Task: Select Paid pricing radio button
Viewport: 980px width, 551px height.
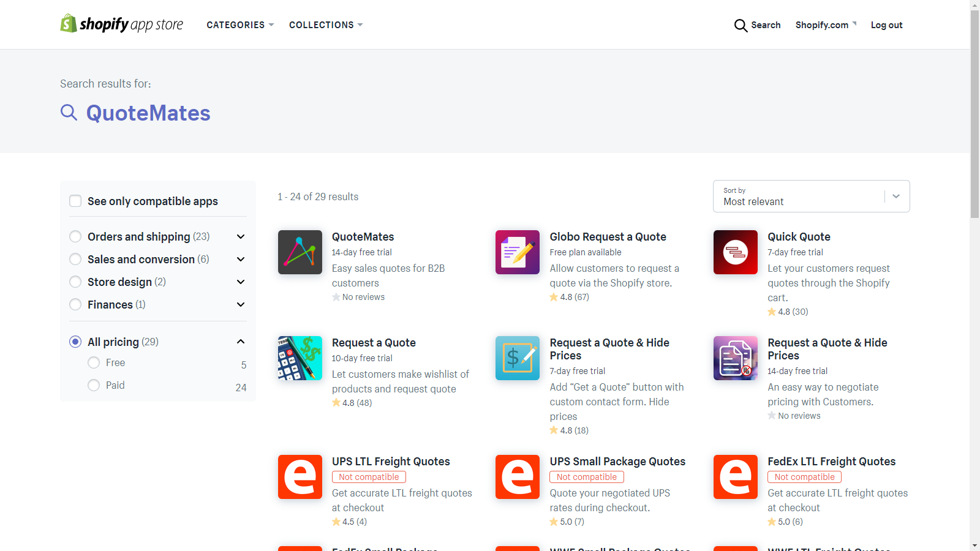Action: click(x=94, y=385)
